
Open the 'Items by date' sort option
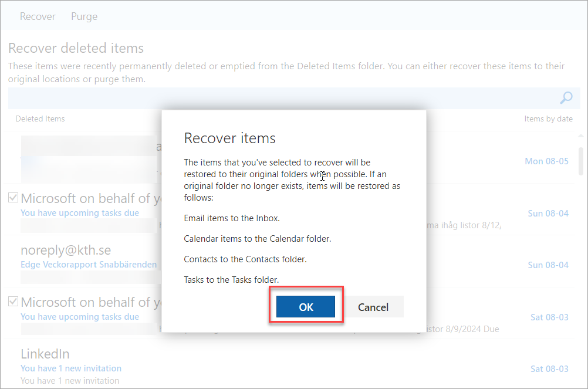pos(548,119)
